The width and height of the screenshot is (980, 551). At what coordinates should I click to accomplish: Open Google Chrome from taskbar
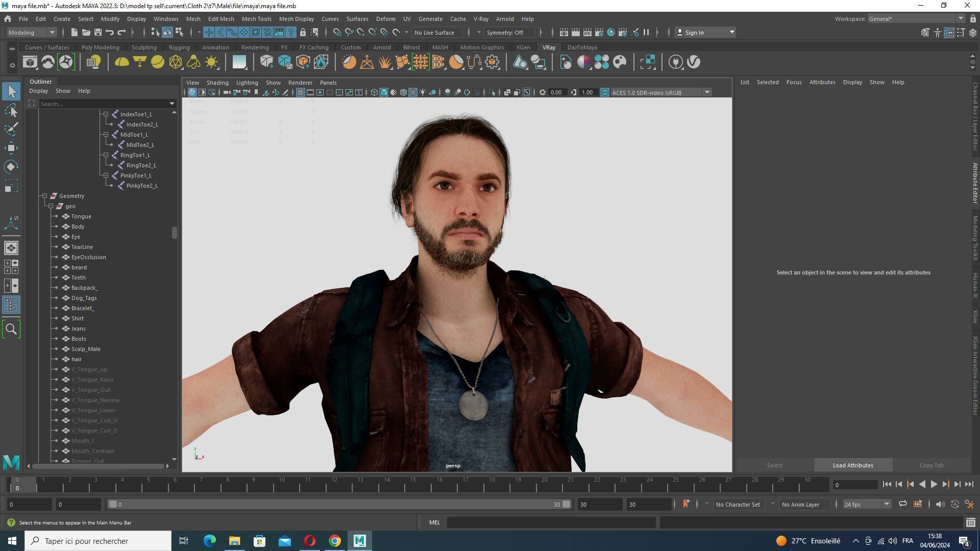click(x=335, y=541)
